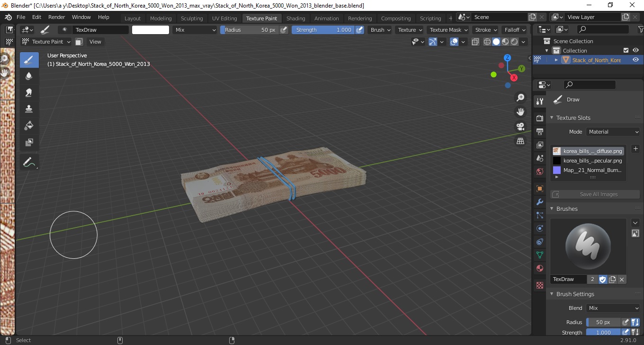Select the korea_bills diffuse.png texture slot
The image size is (644, 345).
[x=588, y=151]
